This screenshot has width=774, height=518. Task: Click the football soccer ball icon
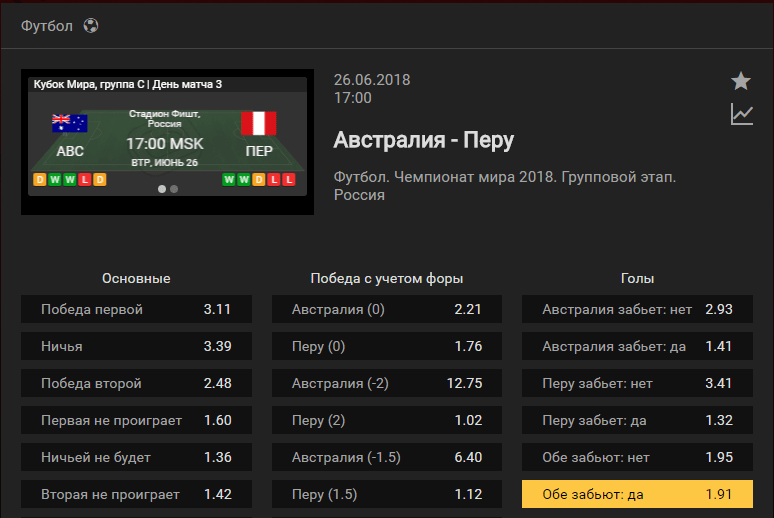point(91,25)
